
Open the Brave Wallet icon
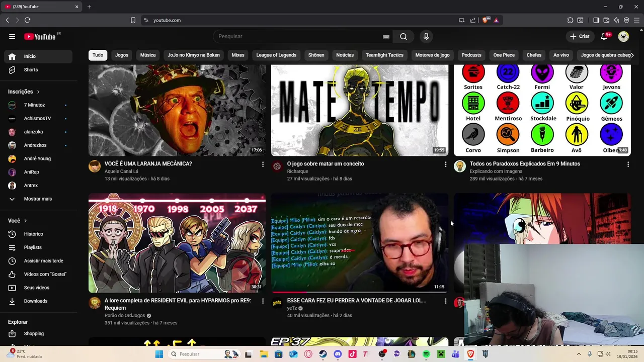coord(606,20)
